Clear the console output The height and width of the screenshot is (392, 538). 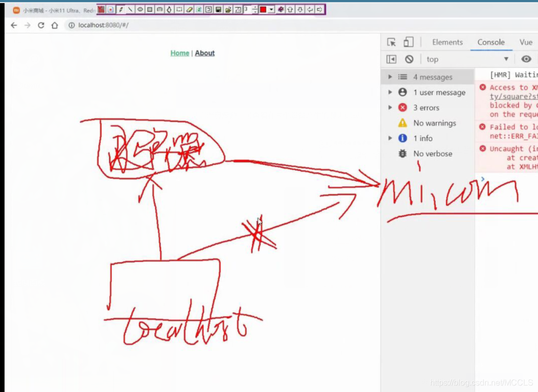[409, 59]
